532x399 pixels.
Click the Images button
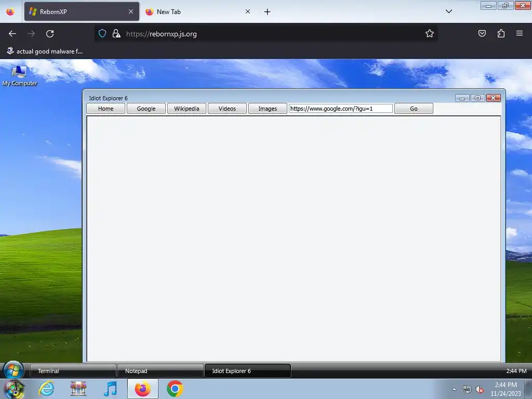[268, 109]
